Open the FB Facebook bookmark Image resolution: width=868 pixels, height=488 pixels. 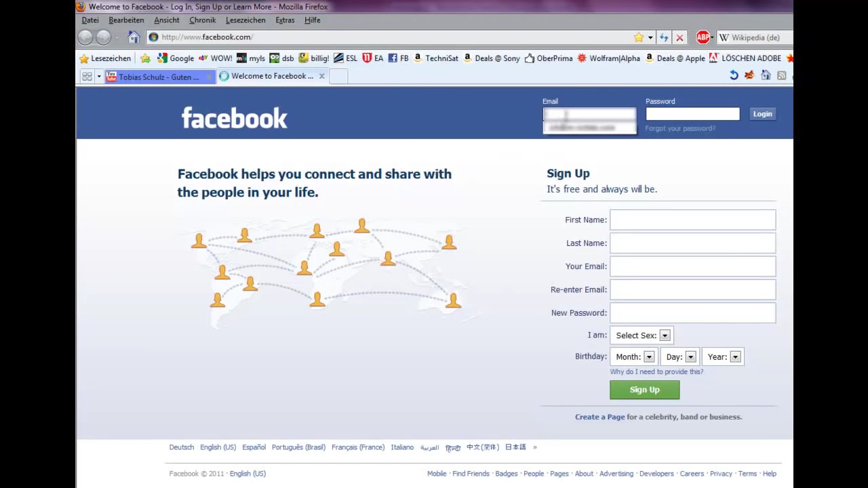(x=398, y=58)
